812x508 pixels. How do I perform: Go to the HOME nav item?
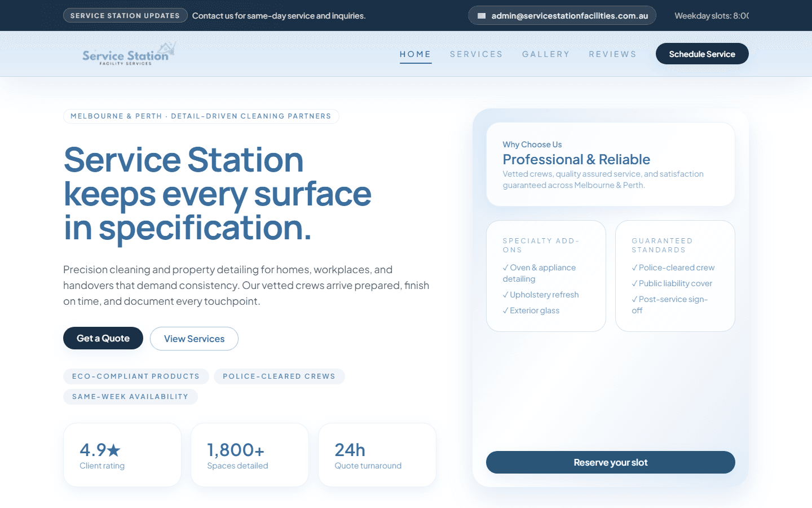tap(416, 54)
